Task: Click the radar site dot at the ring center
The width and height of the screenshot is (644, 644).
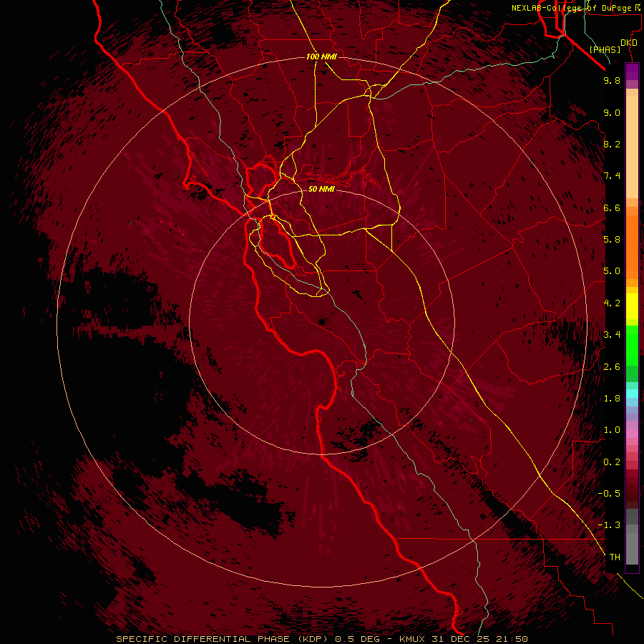Action: click(x=322, y=321)
